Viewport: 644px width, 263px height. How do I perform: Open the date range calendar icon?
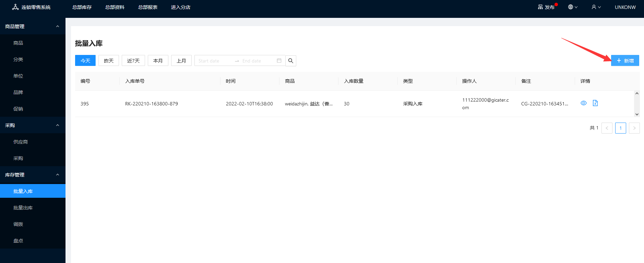coord(279,60)
